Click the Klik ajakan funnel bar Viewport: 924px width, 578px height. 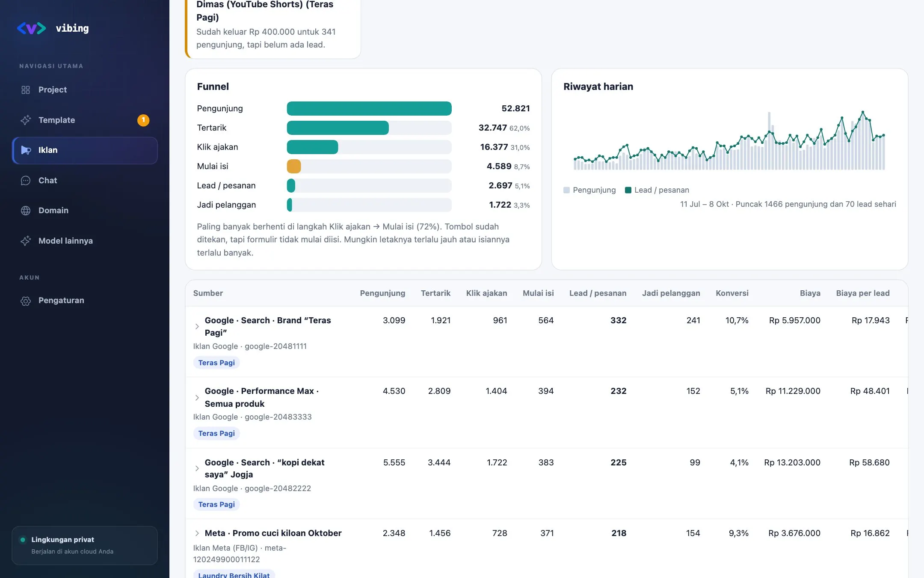tap(312, 147)
